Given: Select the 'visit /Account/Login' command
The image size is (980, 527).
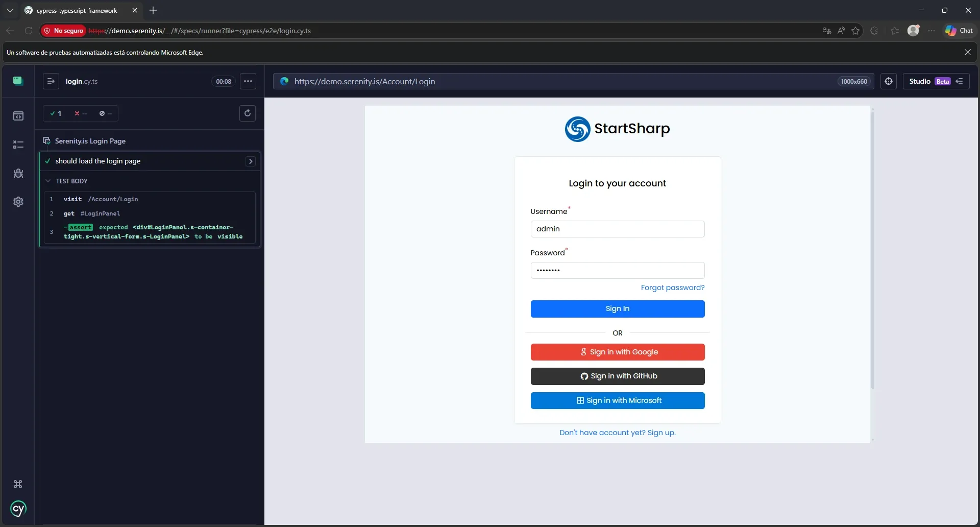Looking at the screenshot, I should point(150,199).
